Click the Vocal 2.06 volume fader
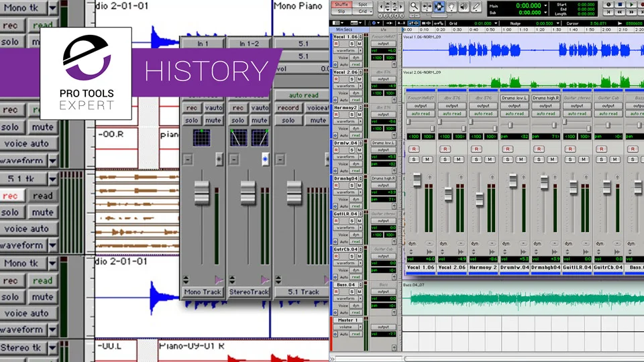 tap(448, 193)
